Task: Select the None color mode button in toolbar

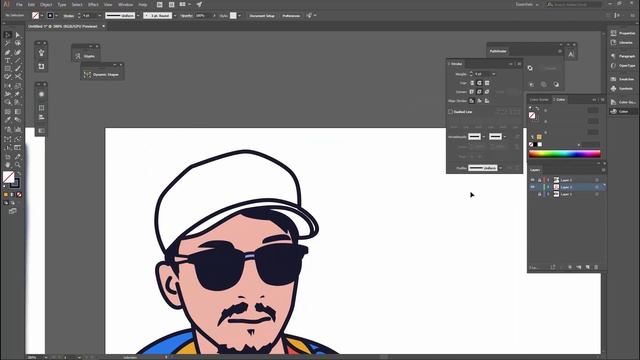Action: [x=19, y=195]
